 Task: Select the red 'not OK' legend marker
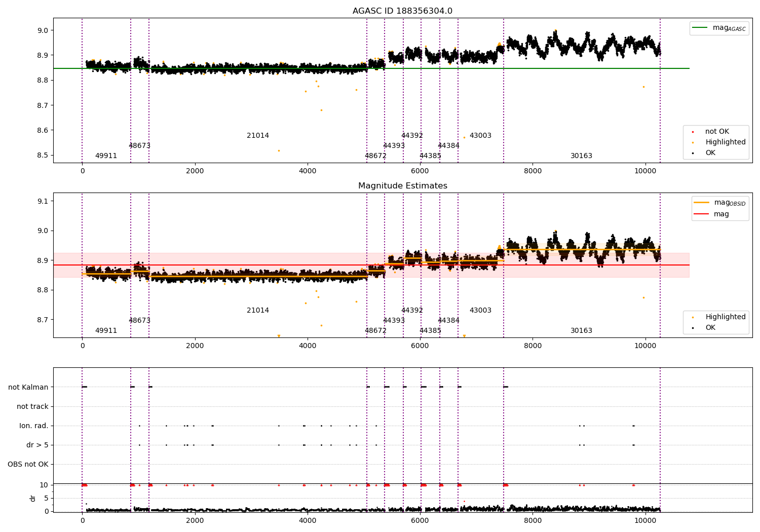click(693, 132)
